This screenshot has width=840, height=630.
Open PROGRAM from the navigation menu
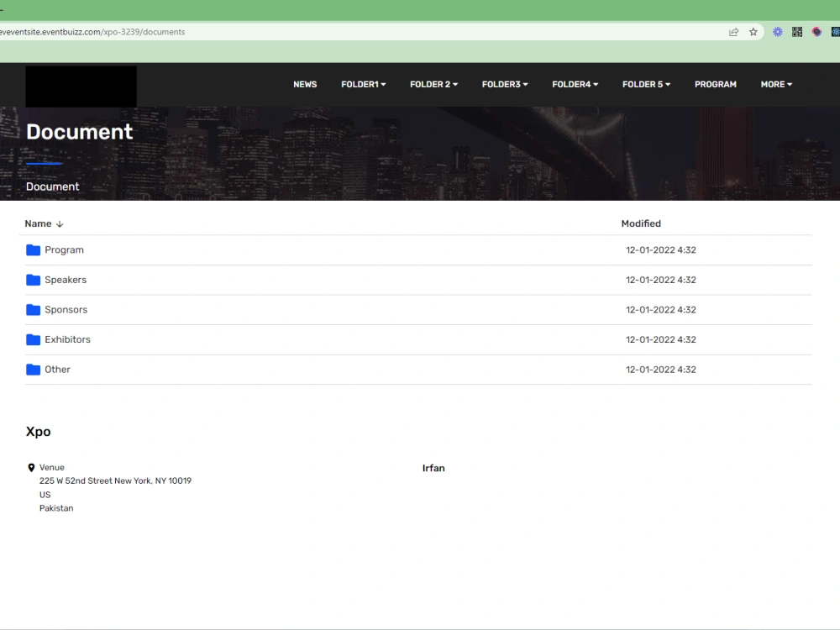(715, 84)
